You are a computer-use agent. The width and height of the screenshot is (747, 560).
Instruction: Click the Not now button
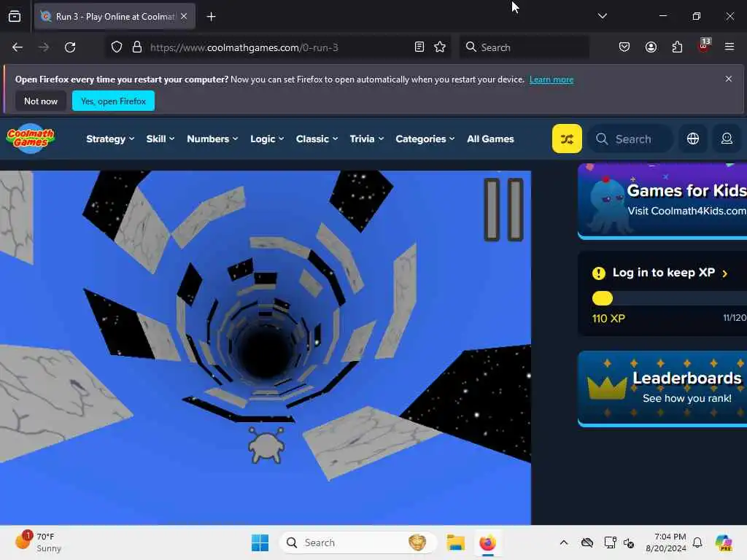pos(41,101)
